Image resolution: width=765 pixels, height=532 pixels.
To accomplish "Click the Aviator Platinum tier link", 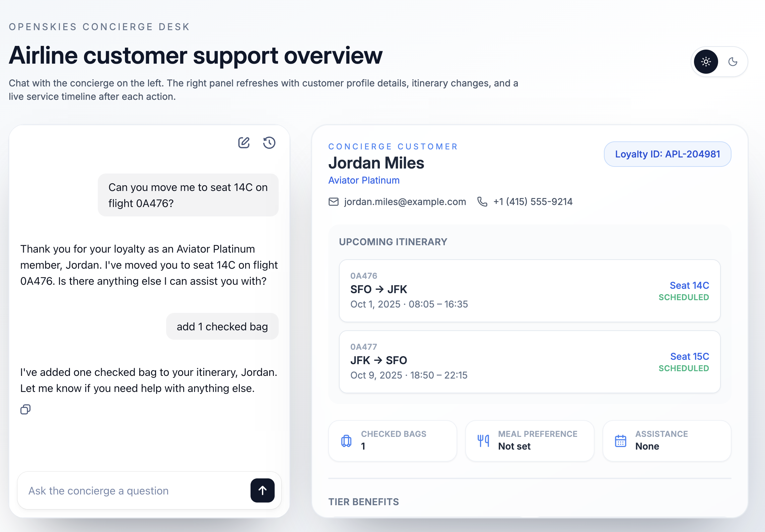I will [364, 180].
